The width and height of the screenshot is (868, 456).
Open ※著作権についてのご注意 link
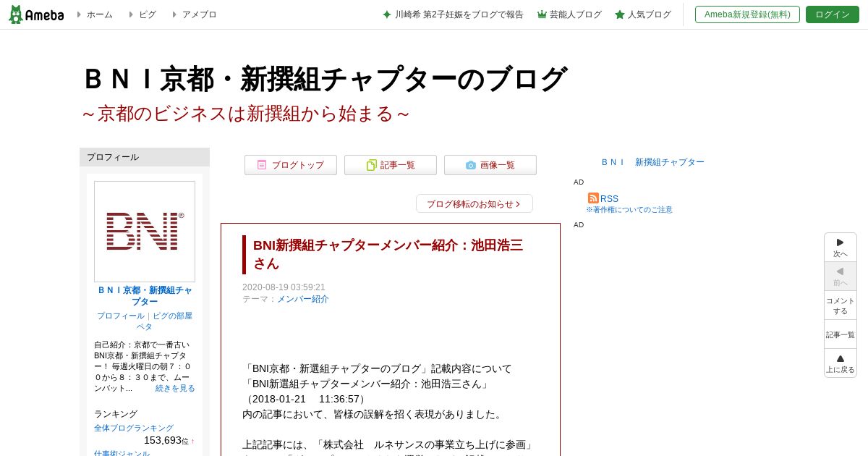pos(629,209)
